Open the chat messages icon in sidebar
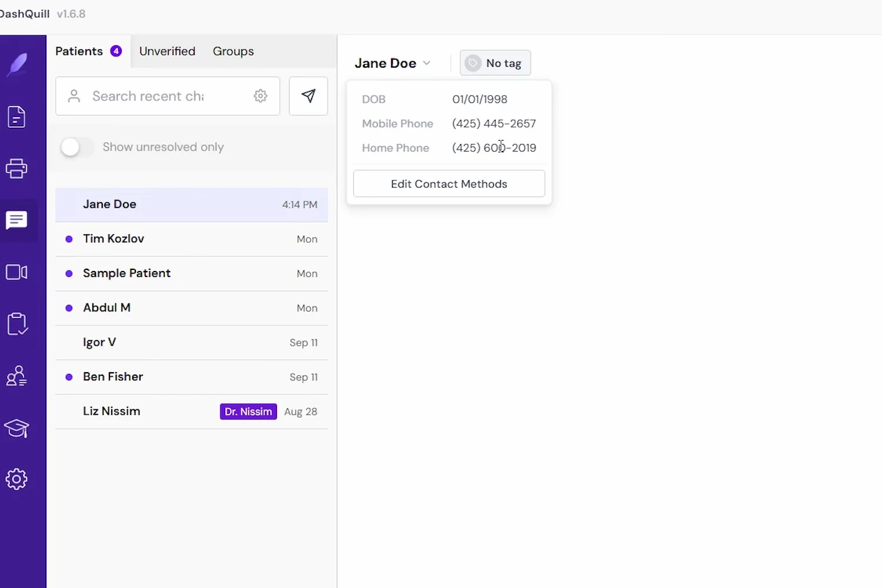 tap(16, 220)
